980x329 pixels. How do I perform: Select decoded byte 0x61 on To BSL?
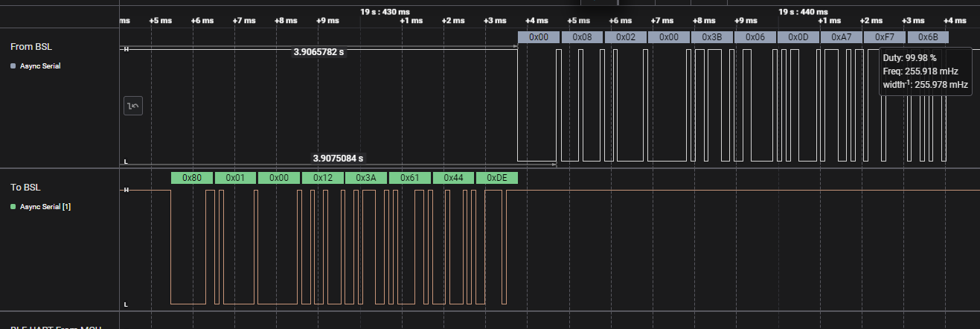[x=409, y=178]
